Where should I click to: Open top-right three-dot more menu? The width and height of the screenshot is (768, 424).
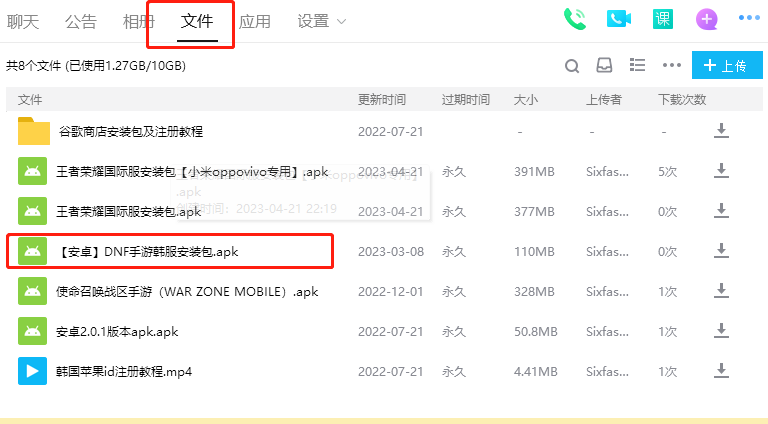point(749,18)
